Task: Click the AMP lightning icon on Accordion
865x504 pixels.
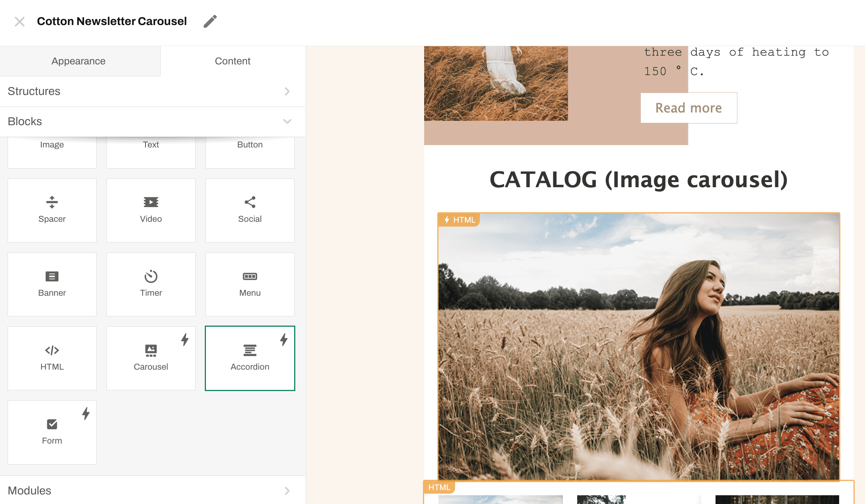Action: 284,340
